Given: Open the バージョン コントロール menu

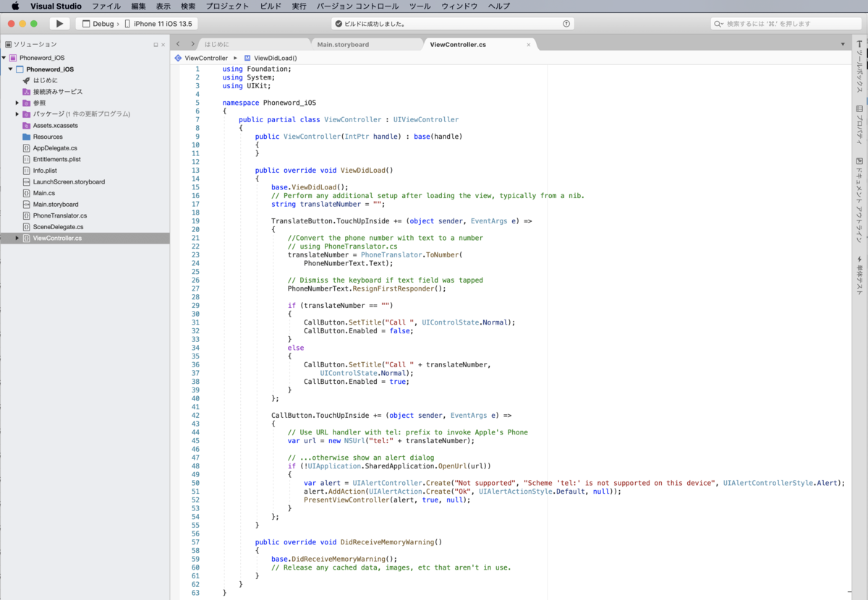Looking at the screenshot, I should [357, 6].
